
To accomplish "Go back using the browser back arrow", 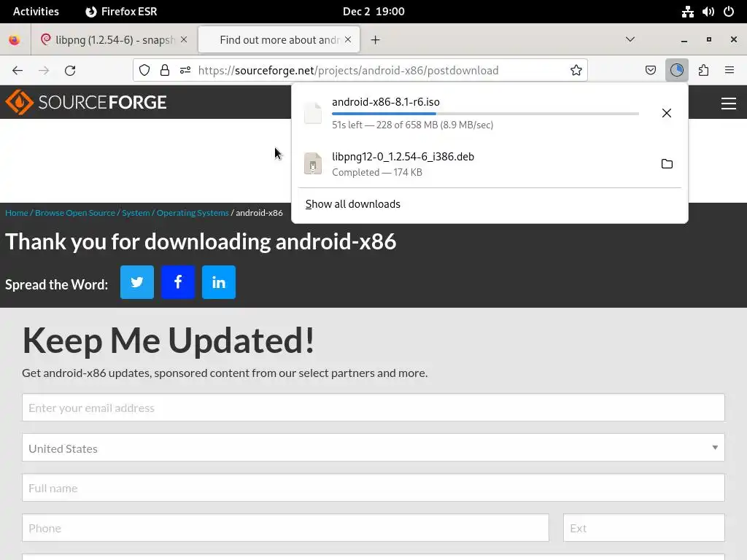I will [x=18, y=71].
